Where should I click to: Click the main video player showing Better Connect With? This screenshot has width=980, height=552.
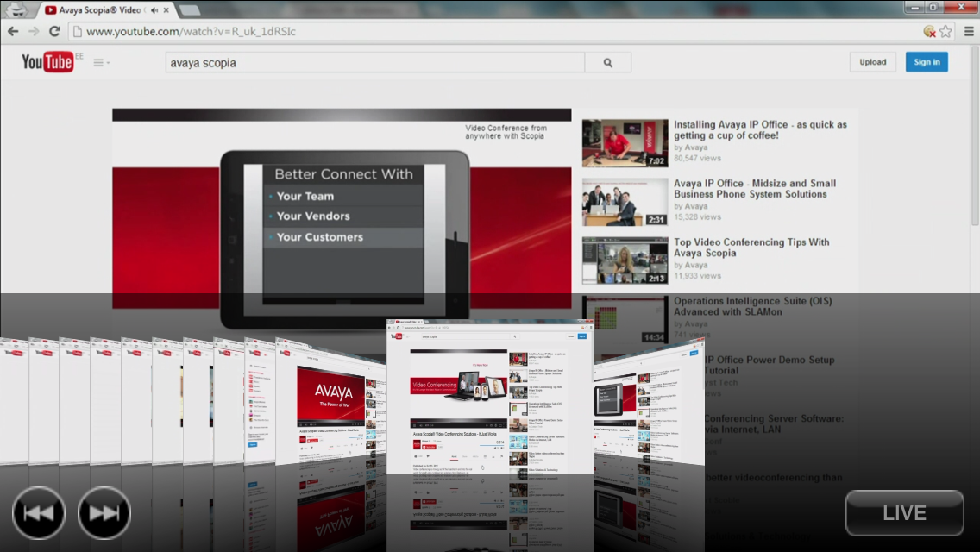342,208
